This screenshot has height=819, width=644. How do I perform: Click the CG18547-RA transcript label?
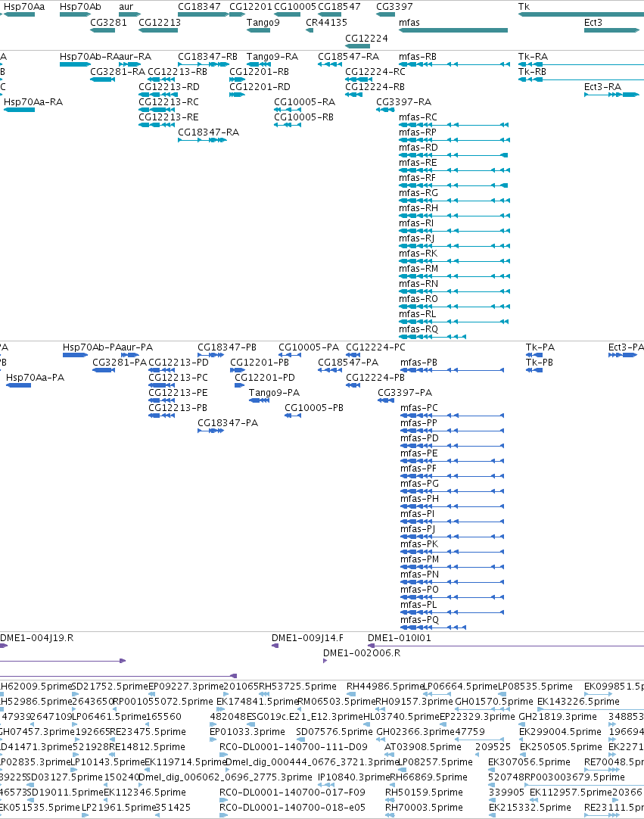tap(348, 57)
